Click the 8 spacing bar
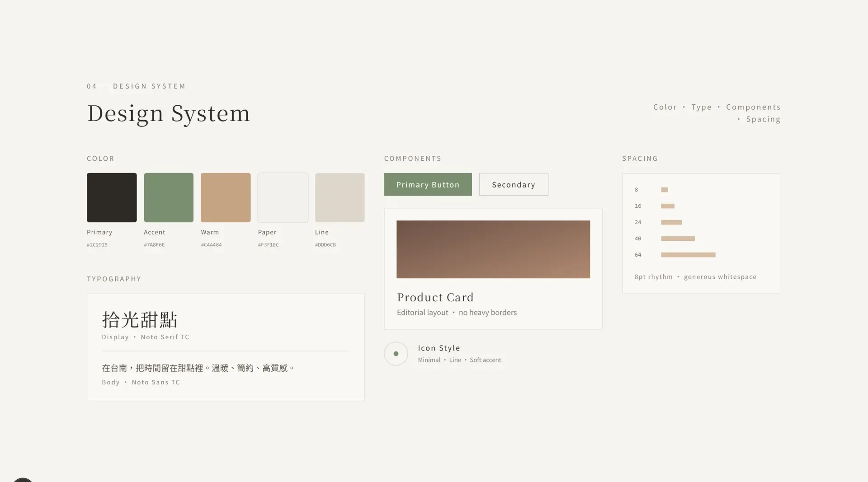 [x=665, y=190]
